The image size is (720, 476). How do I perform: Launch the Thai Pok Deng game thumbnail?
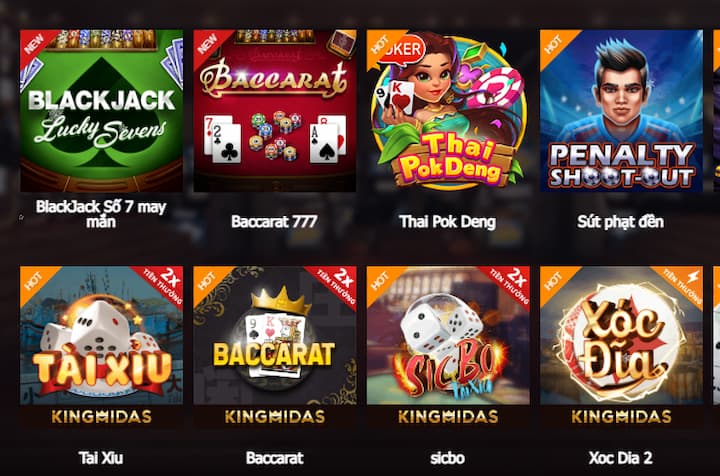click(448, 111)
